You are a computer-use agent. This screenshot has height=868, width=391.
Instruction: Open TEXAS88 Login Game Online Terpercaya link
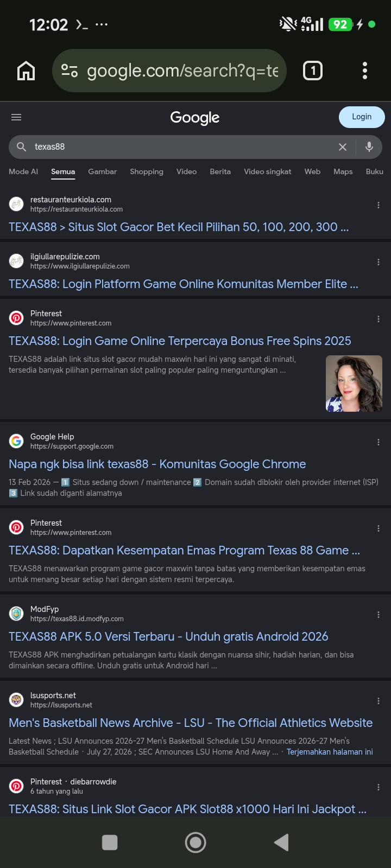point(180,341)
